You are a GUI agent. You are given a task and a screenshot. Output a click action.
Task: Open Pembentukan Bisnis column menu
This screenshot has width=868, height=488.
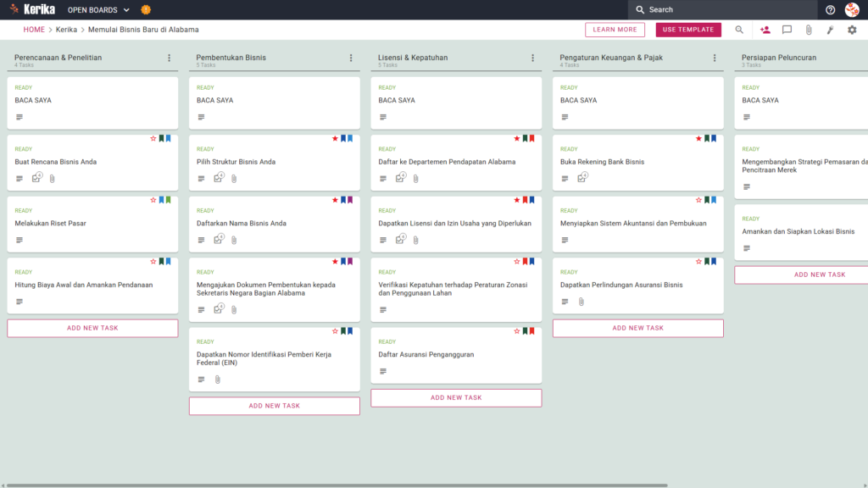tap(351, 58)
